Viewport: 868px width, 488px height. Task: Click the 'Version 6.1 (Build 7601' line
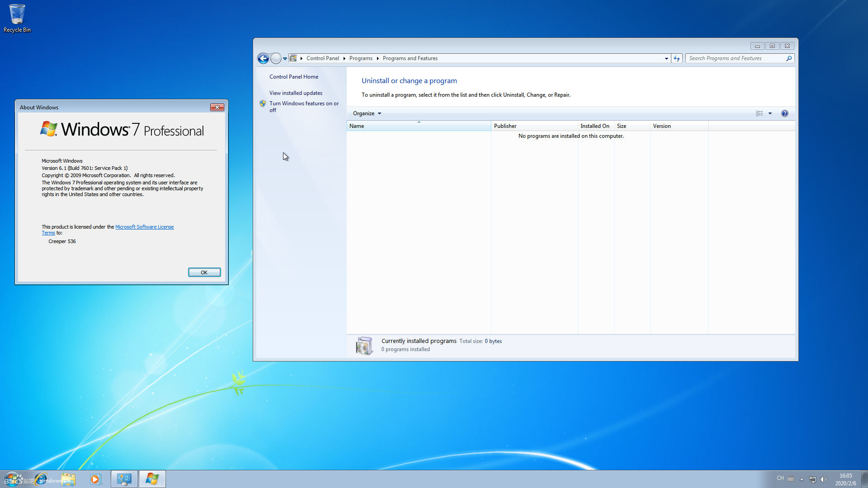pyautogui.click(x=85, y=168)
